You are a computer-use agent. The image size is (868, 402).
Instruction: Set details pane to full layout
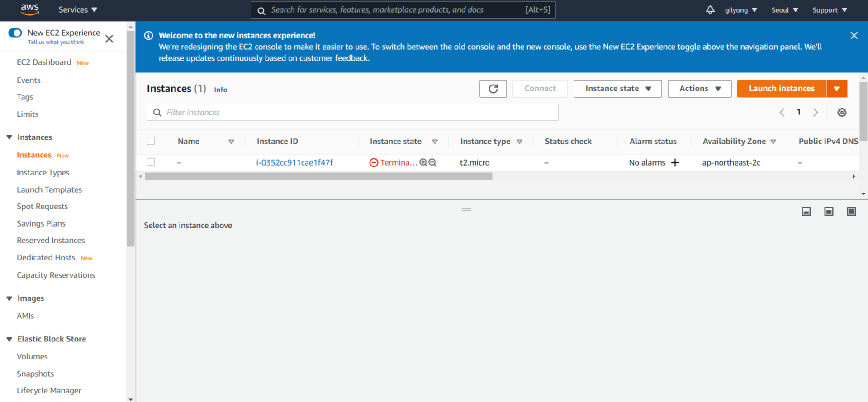pos(851,211)
